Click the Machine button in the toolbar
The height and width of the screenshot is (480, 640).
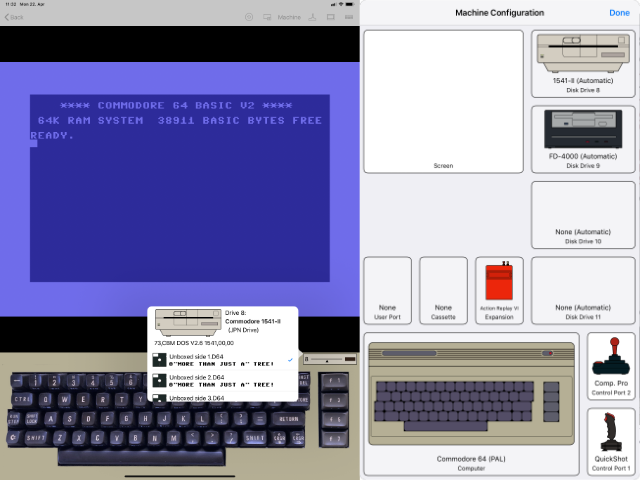(x=289, y=17)
